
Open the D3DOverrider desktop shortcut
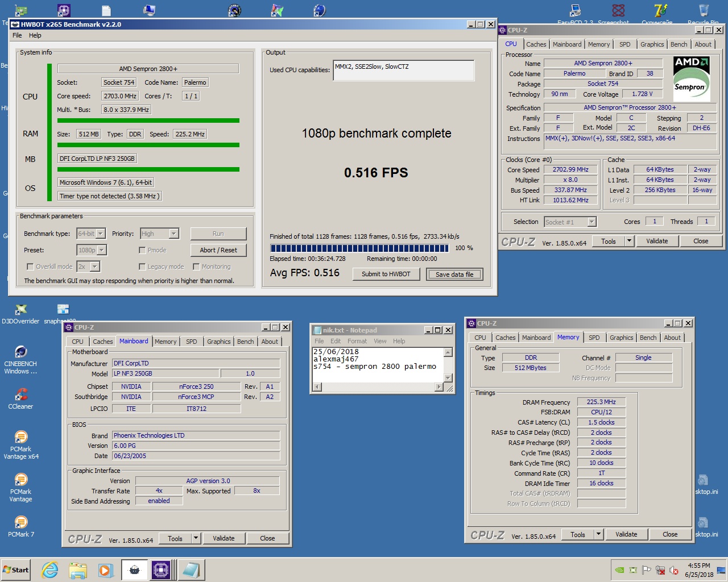click(x=20, y=314)
